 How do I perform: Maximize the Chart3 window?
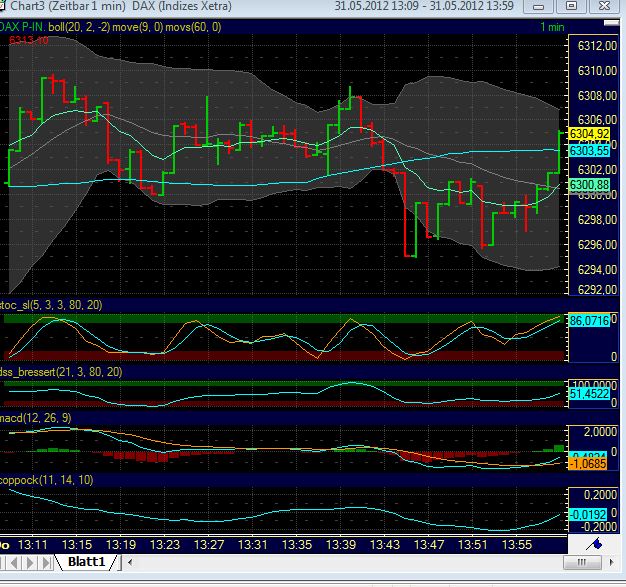571,6
